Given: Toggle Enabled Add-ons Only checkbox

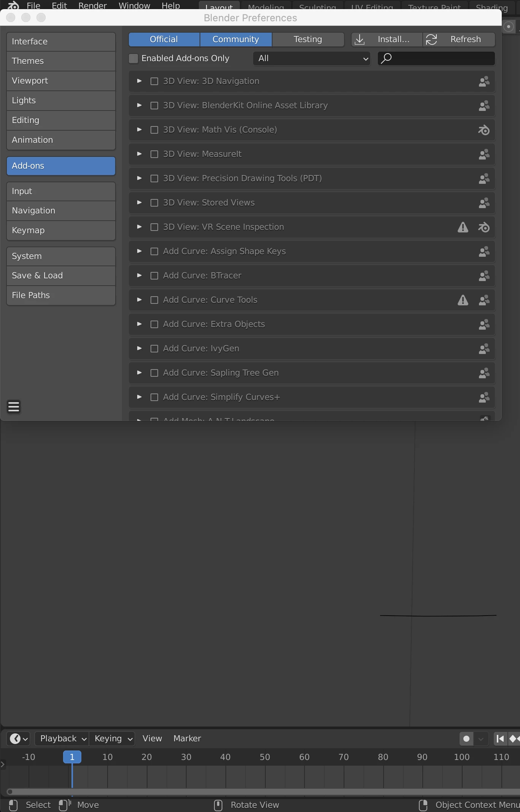Looking at the screenshot, I should (x=133, y=58).
